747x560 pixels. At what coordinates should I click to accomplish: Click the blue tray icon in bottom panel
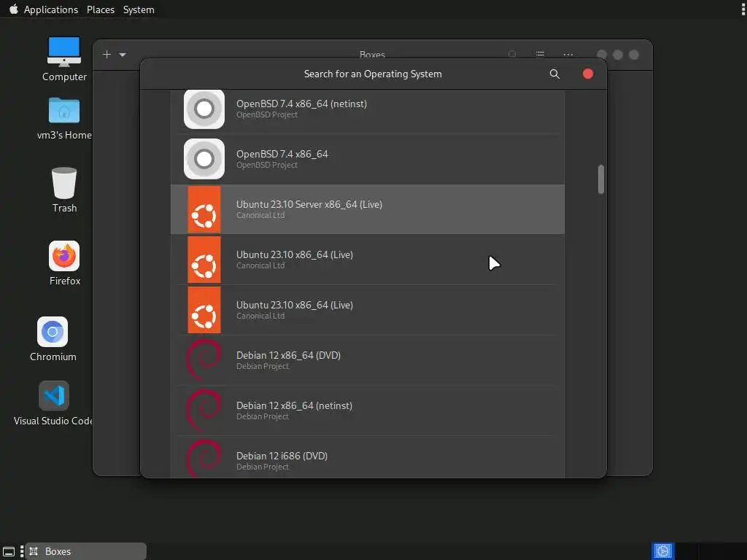pyautogui.click(x=662, y=551)
